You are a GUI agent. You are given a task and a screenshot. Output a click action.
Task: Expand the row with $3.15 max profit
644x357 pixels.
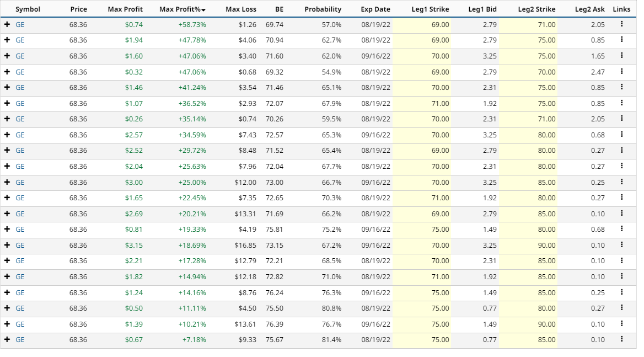pos(7,245)
